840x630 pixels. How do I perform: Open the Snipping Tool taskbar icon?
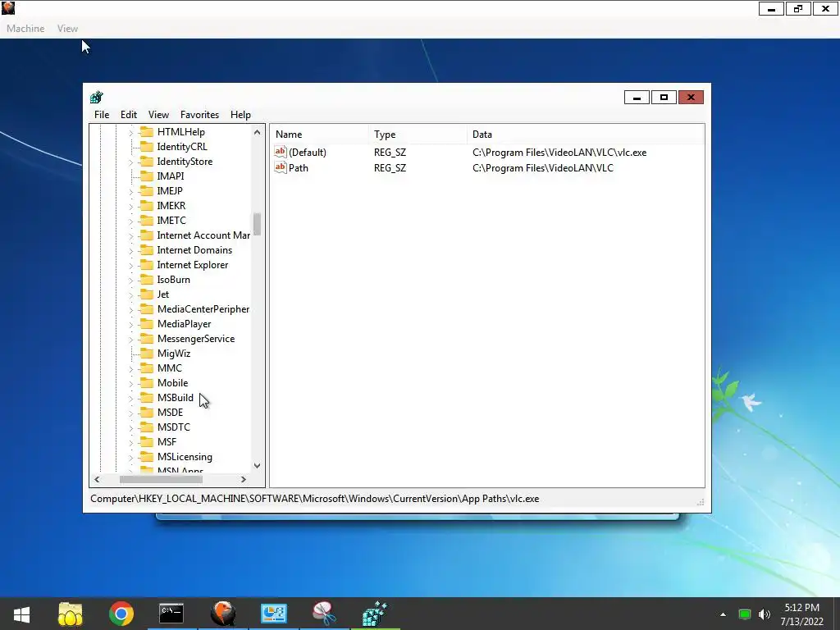coord(325,614)
